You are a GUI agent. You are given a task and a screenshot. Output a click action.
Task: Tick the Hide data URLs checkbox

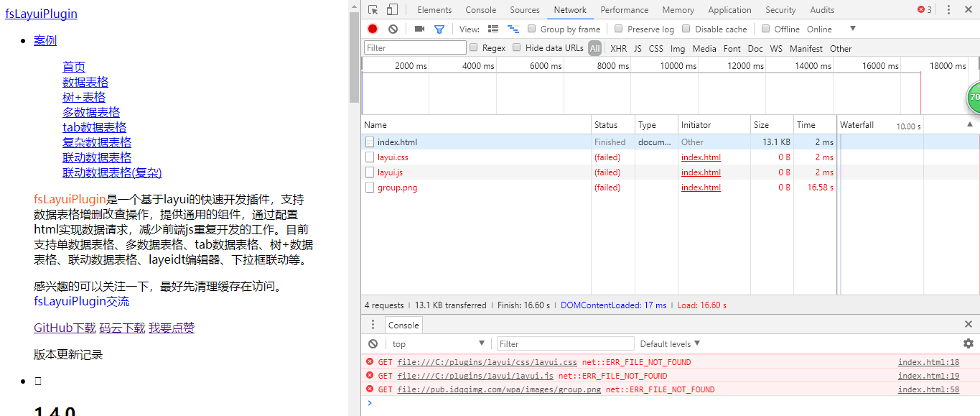pyautogui.click(x=517, y=47)
